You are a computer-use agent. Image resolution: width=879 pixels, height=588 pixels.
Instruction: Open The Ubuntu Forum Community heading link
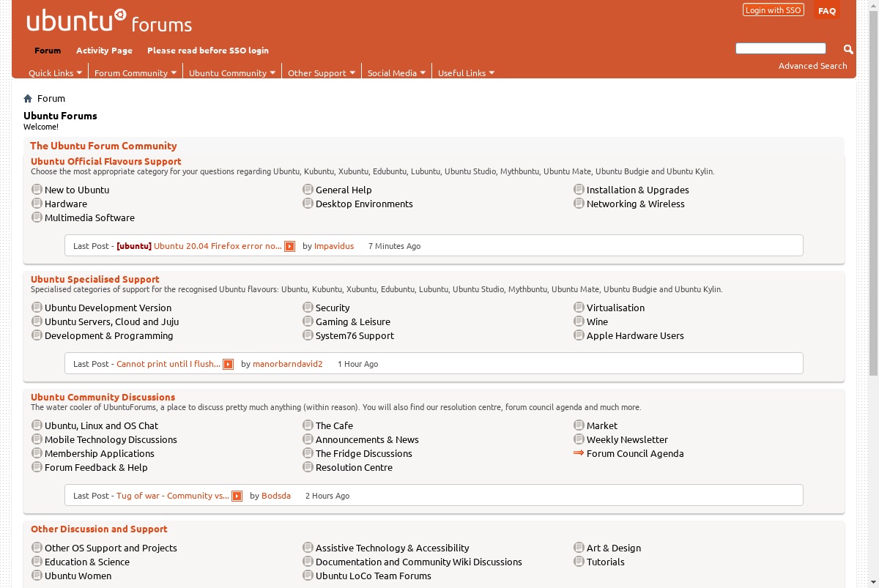[103, 146]
